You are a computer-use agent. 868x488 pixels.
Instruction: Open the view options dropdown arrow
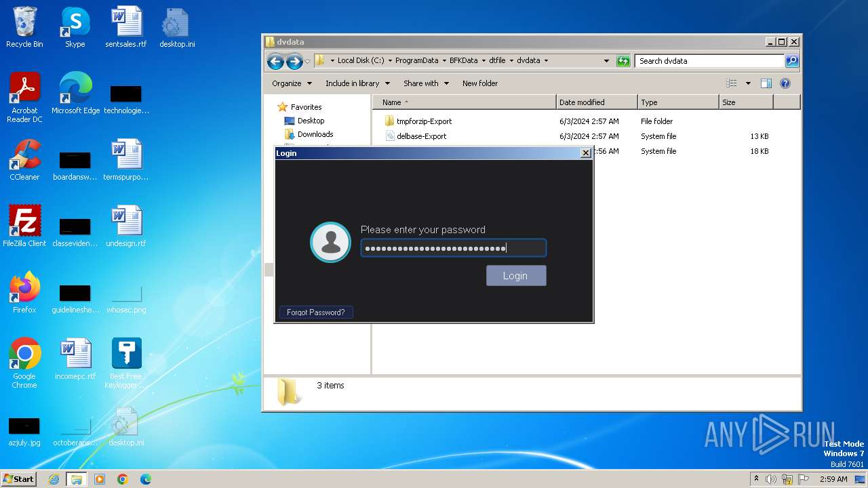click(x=748, y=83)
